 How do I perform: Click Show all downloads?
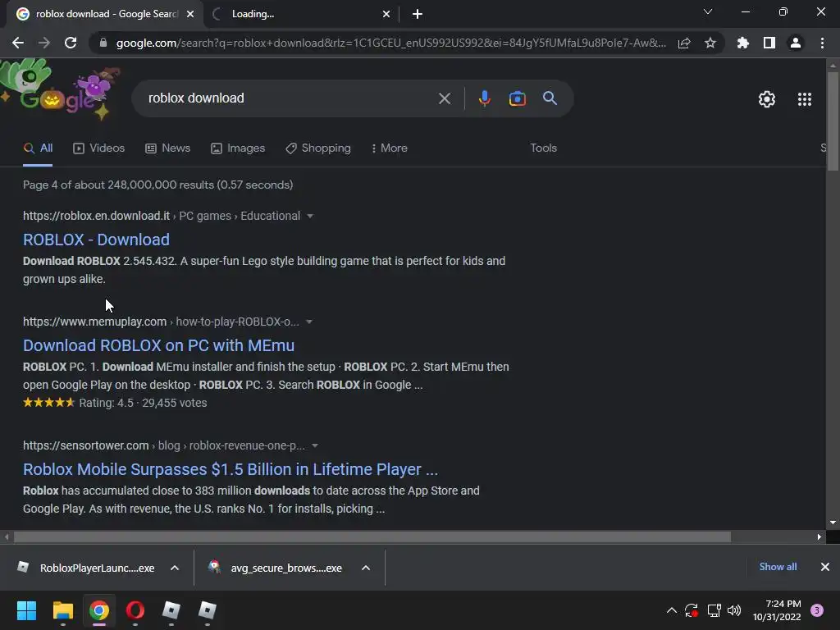(778, 567)
